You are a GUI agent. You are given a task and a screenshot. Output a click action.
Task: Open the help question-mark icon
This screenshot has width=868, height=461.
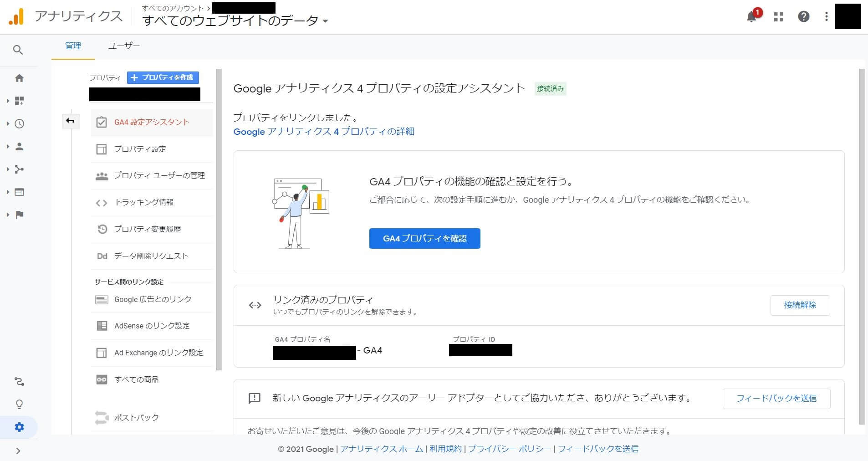point(804,16)
